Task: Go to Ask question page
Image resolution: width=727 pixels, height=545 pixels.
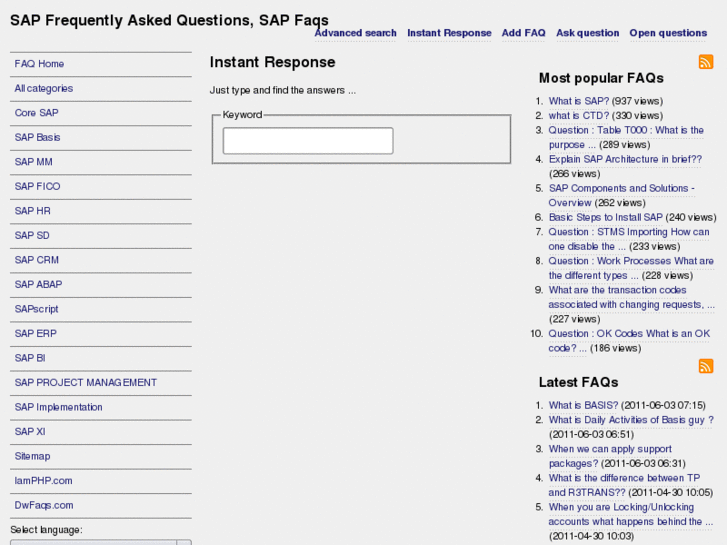Action: 587,33
